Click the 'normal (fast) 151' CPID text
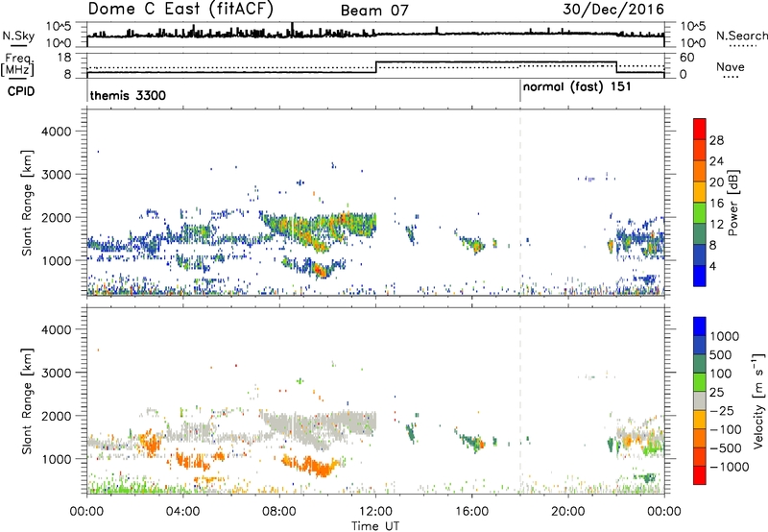The width and height of the screenshot is (768, 532). click(x=577, y=87)
